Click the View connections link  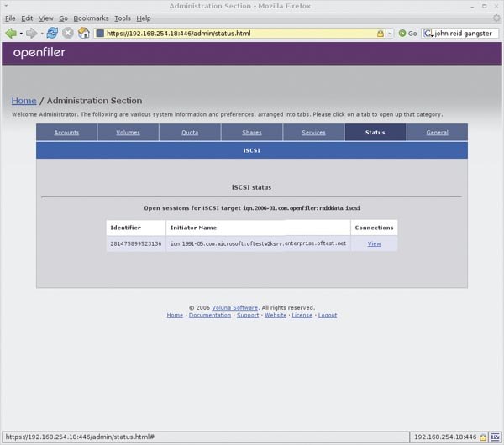[x=374, y=243]
